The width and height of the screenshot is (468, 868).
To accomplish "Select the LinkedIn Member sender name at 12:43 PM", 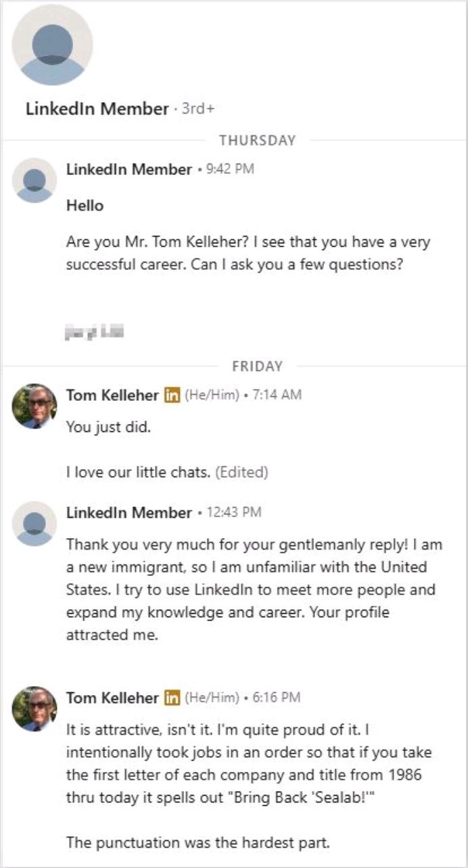I will pyautogui.click(x=129, y=513).
